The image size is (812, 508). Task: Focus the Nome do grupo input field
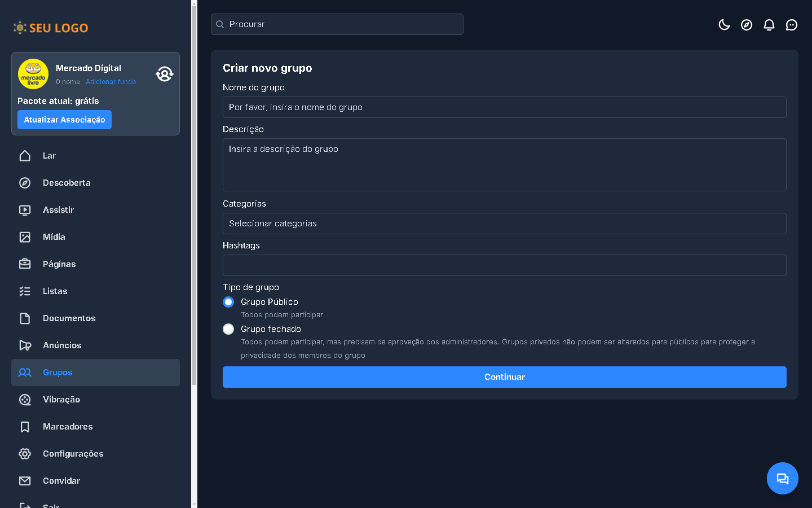[x=504, y=107]
